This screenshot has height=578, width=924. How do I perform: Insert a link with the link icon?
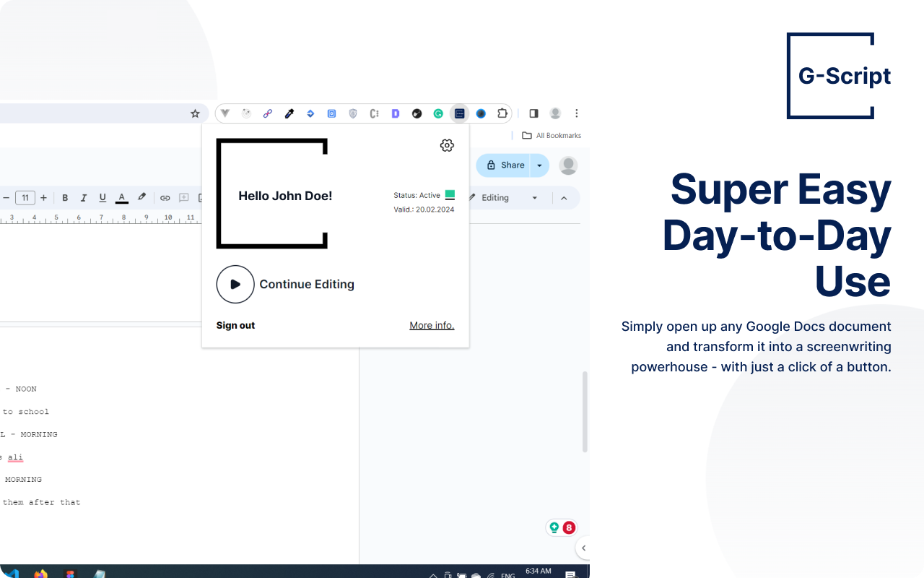coord(165,198)
